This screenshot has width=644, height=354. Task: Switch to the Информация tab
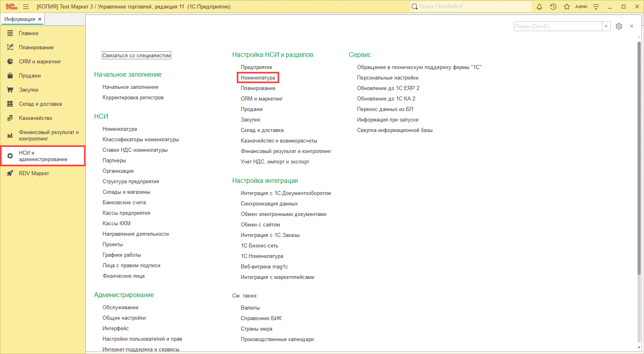click(19, 19)
